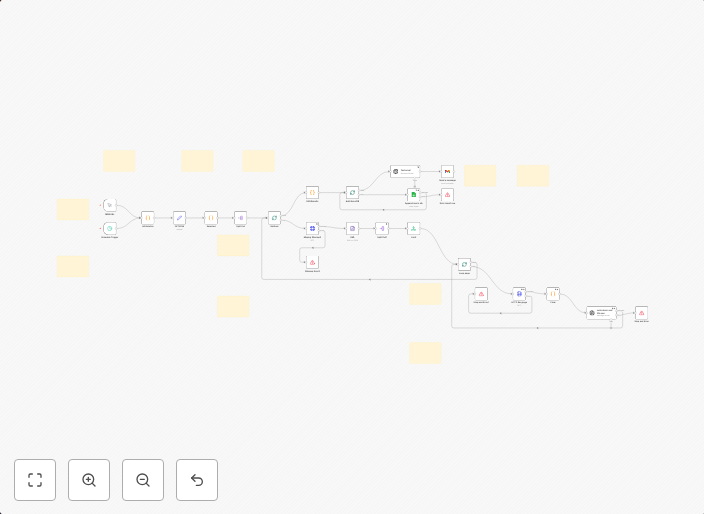Click the sticky note at far left top
The height and width of the screenshot is (514, 704).
[73, 209]
